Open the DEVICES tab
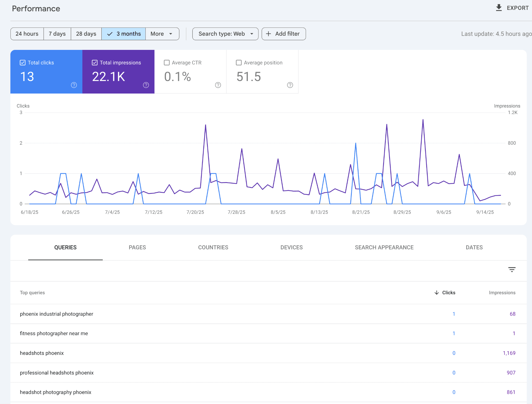The width and height of the screenshot is (532, 404). [291, 247]
